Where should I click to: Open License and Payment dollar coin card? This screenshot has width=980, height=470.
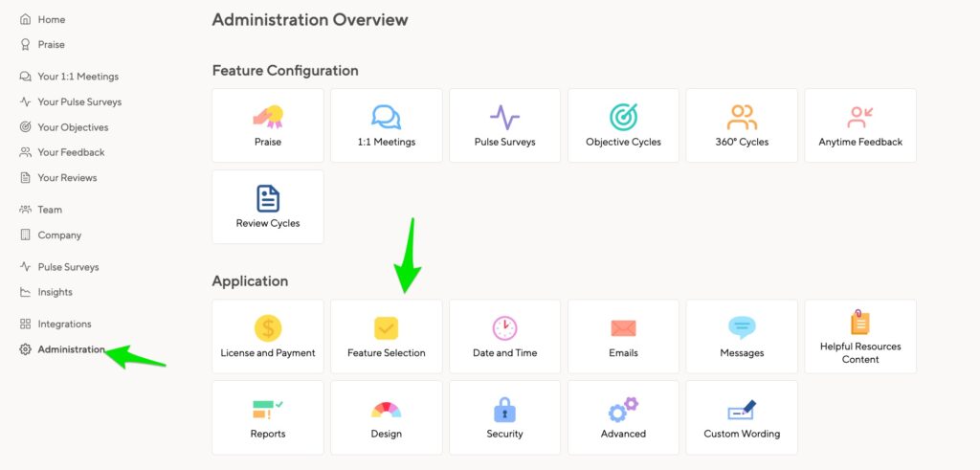[268, 336]
